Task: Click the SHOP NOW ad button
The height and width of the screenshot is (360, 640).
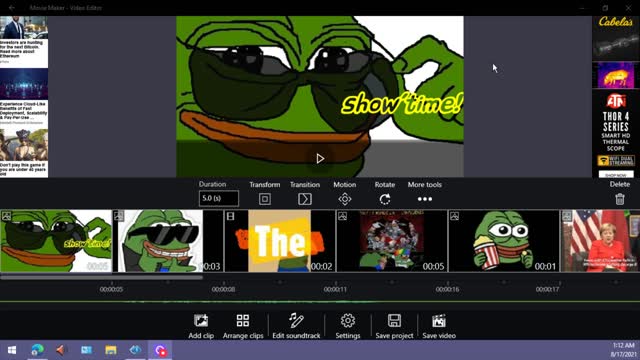Action: point(616,175)
